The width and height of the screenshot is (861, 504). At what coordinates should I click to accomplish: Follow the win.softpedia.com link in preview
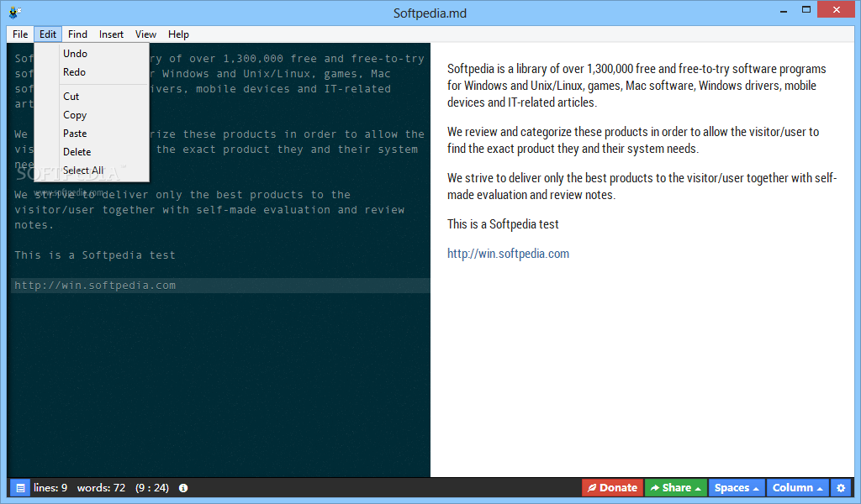pyautogui.click(x=508, y=254)
